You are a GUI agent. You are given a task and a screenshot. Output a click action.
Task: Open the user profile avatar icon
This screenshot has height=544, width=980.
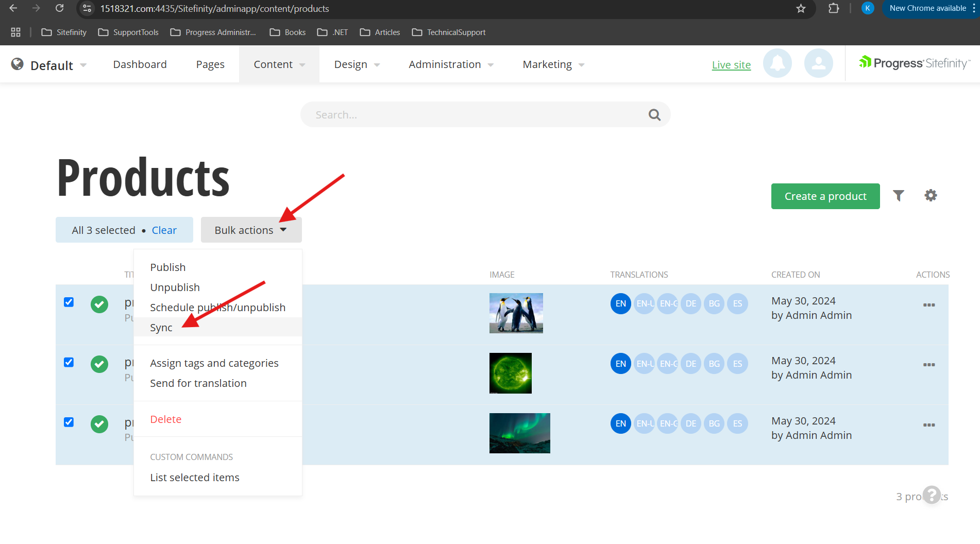[818, 63]
